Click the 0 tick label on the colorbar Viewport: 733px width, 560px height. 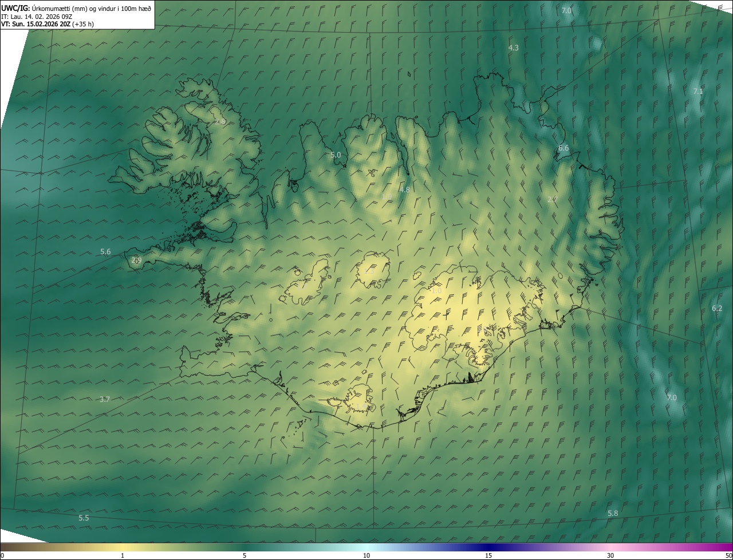pyautogui.click(x=2, y=555)
